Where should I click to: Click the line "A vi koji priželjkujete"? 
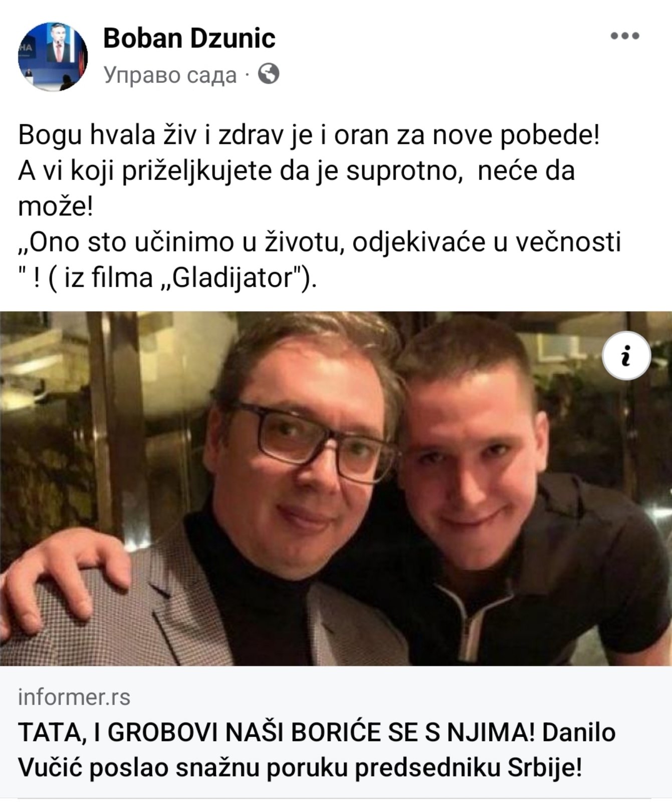click(296, 171)
